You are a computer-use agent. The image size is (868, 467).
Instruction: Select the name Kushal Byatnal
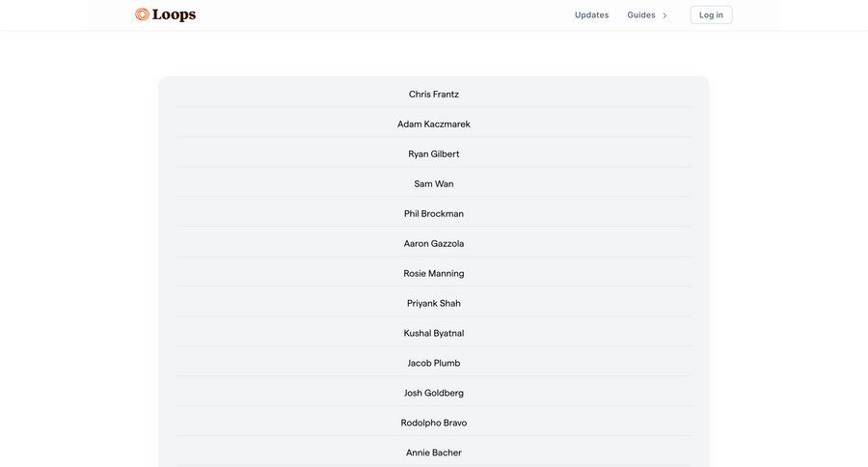433,334
